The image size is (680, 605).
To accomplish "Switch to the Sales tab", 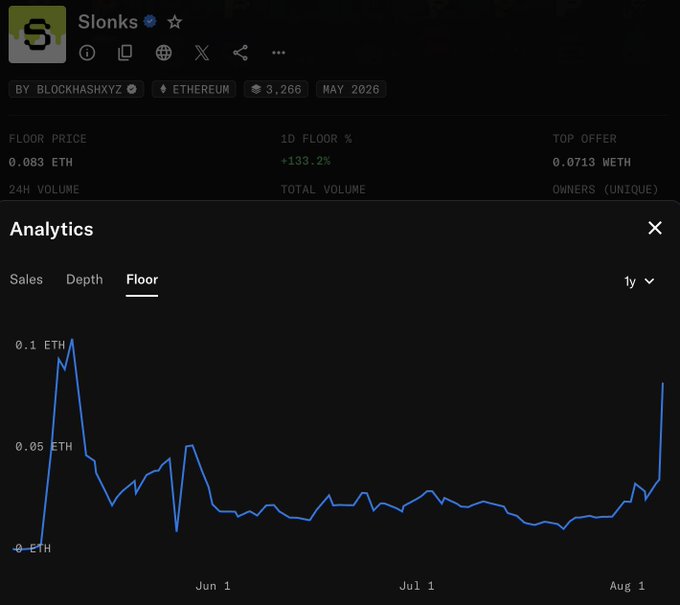I will [26, 280].
